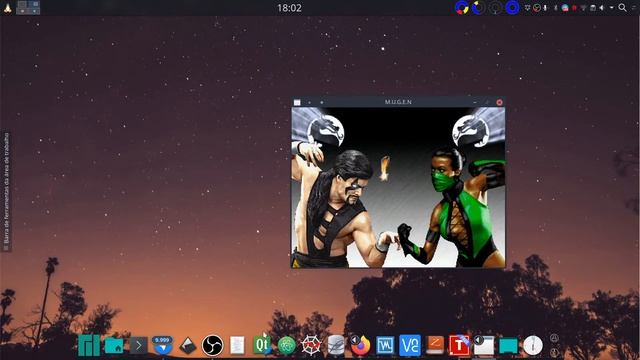Open the solid blue ring monitor widget
This screenshot has width=640, height=360.
pos(512,8)
